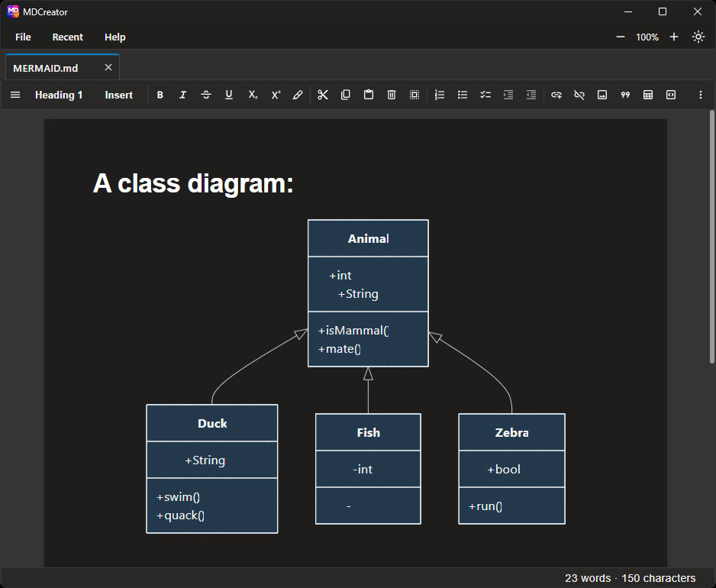Apply subscript formatting
Image resolution: width=716 pixels, height=588 pixels.
[253, 95]
